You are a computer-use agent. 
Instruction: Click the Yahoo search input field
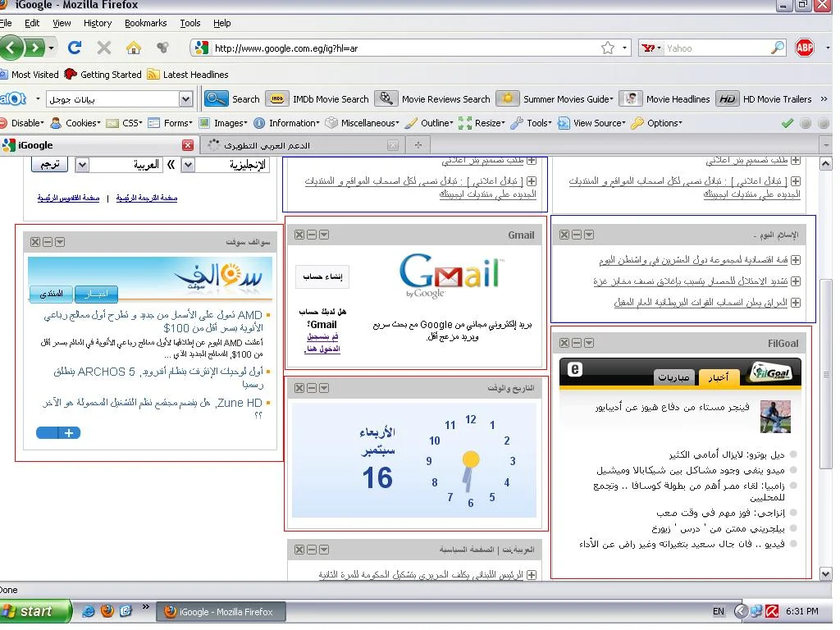(x=714, y=48)
